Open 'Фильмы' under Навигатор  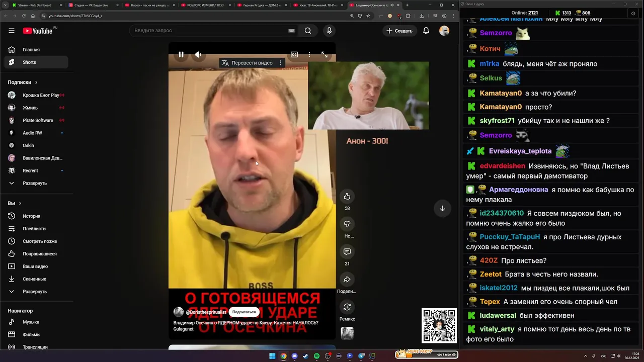[x=36, y=334]
